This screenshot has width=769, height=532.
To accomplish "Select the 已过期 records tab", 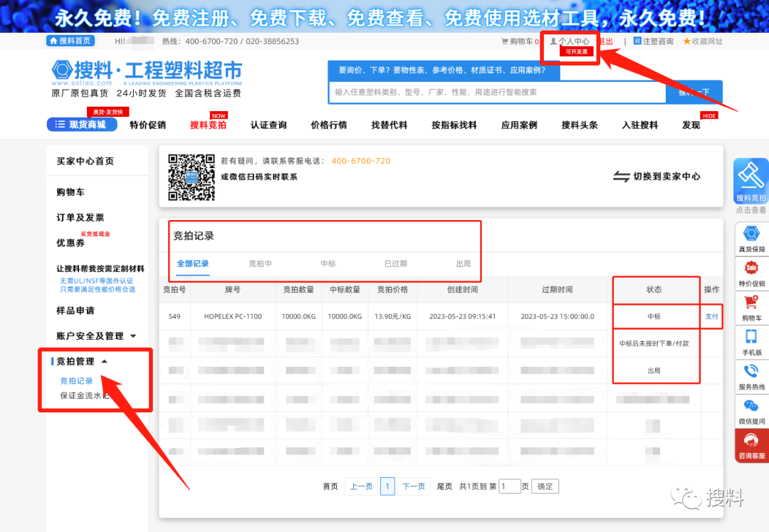I will coord(395,264).
